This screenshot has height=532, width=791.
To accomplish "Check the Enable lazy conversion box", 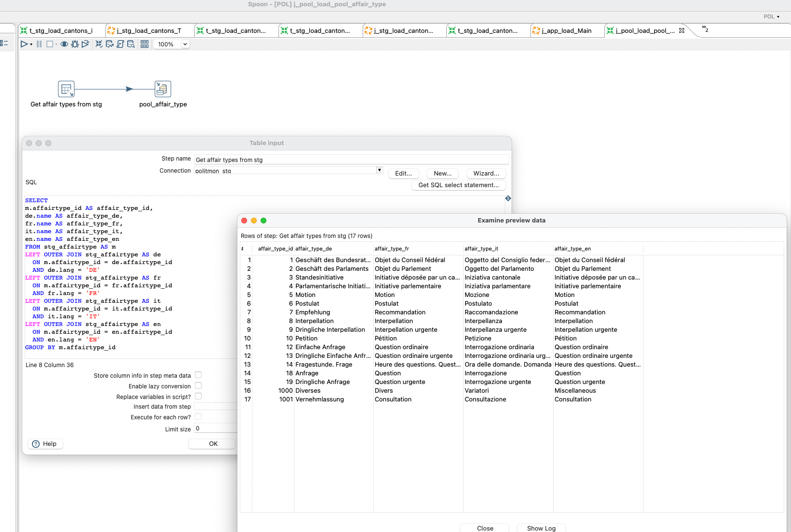I will pyautogui.click(x=198, y=386).
